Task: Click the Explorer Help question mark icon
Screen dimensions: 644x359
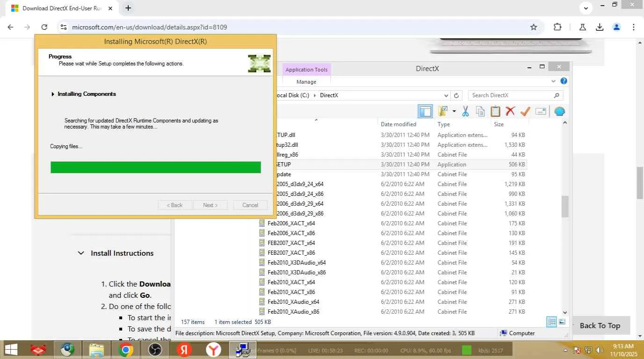Action: click(x=564, y=81)
